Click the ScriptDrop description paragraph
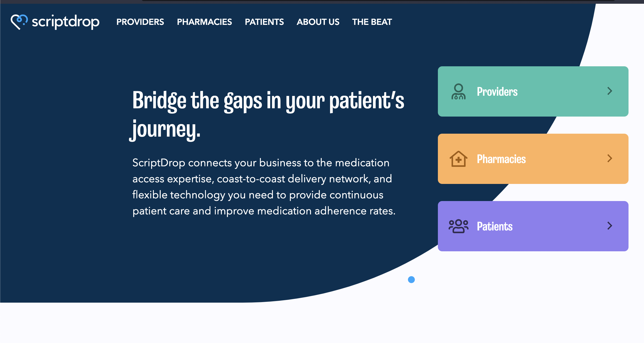 264,187
